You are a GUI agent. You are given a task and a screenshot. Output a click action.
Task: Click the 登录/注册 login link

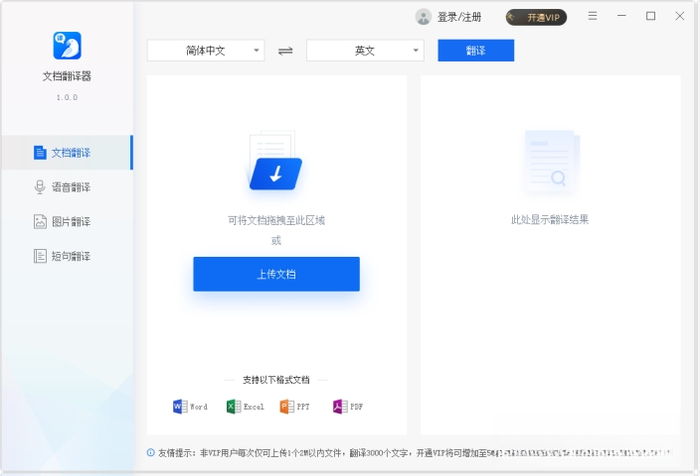coord(459,17)
